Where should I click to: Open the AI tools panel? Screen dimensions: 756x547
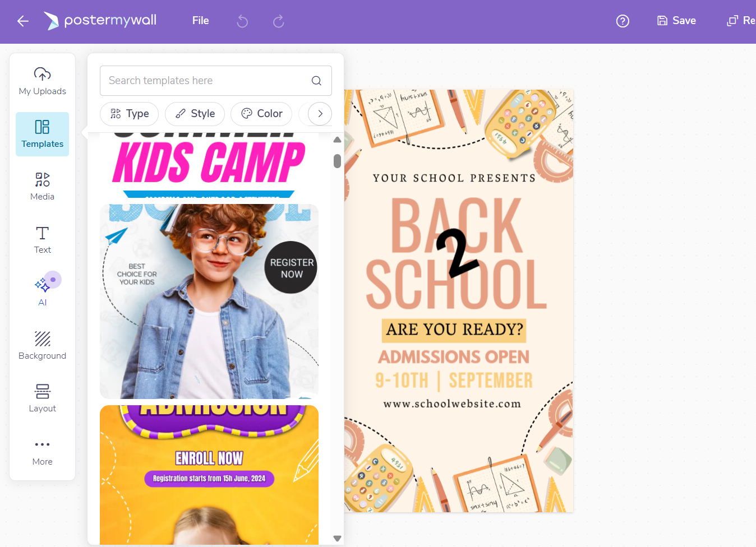[43, 292]
